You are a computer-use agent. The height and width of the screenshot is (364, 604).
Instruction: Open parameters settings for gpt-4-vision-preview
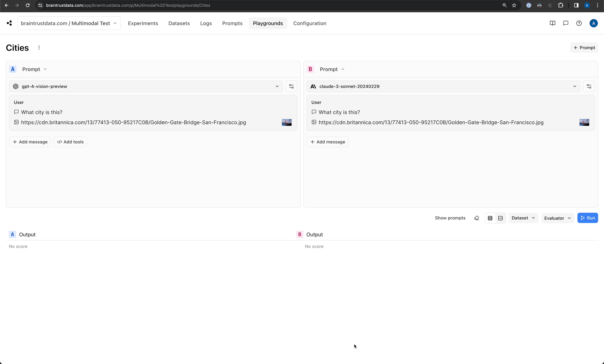coord(291,86)
